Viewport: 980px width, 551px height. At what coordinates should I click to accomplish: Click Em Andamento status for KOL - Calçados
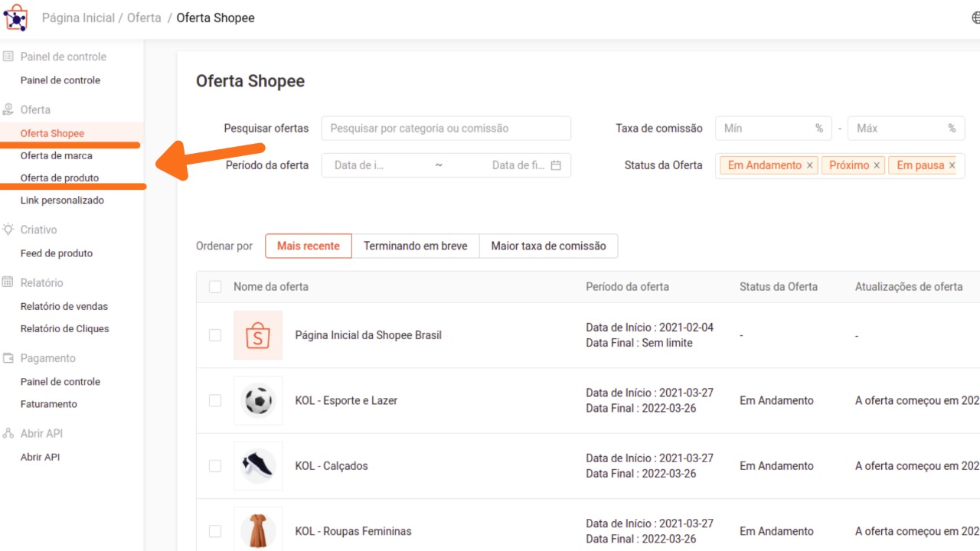[x=776, y=466]
